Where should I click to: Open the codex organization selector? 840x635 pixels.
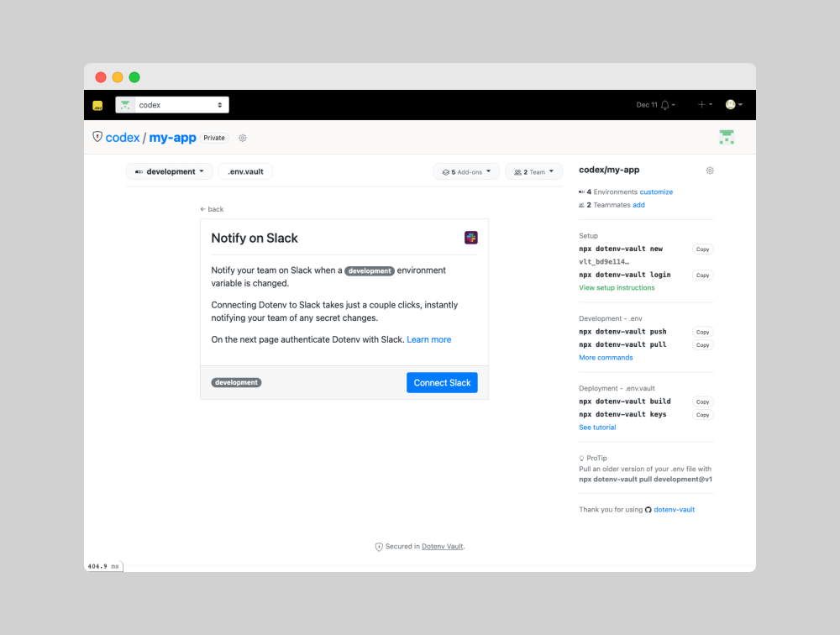[172, 105]
